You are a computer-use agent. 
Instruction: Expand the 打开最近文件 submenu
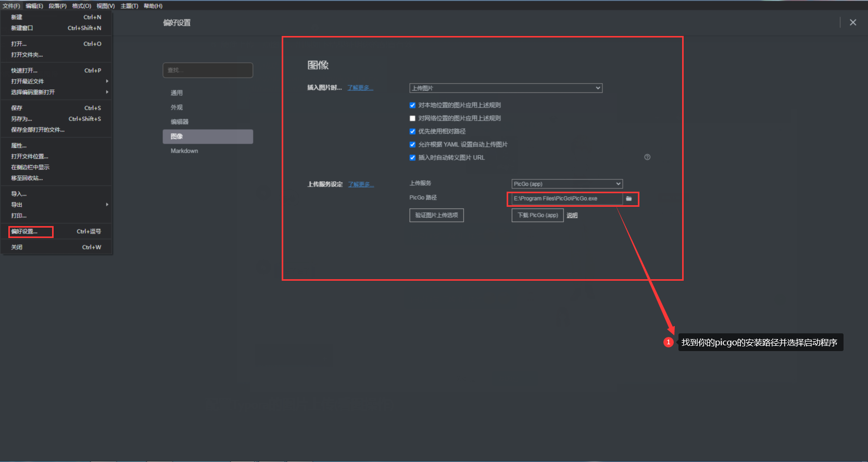(56, 81)
